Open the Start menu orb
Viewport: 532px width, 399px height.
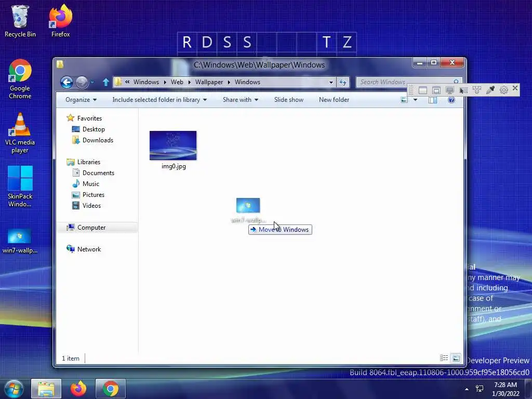click(14, 389)
